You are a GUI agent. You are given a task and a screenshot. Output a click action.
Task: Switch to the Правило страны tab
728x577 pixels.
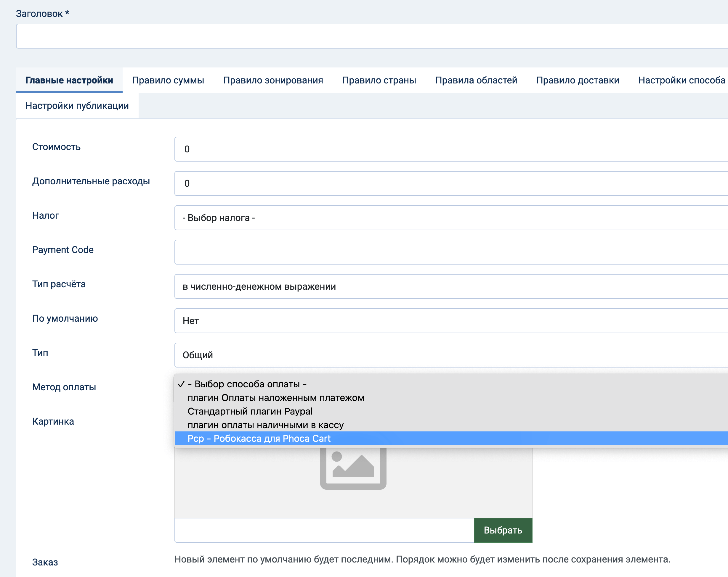click(x=379, y=80)
